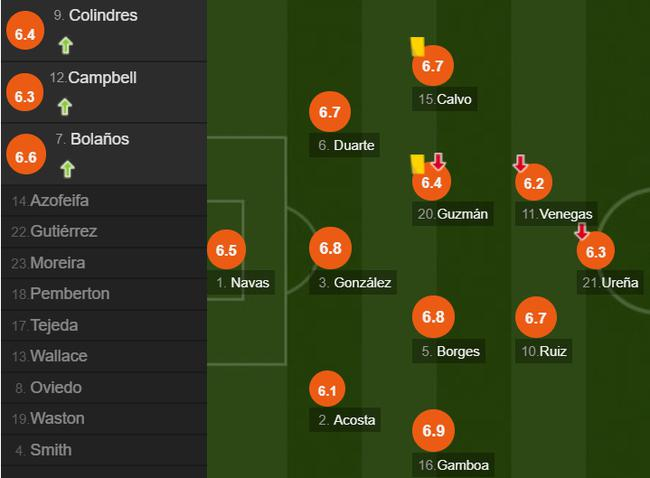Click Guzmán's yellow card icon
Image resolution: width=650 pixels, height=478 pixels.
click(x=418, y=163)
